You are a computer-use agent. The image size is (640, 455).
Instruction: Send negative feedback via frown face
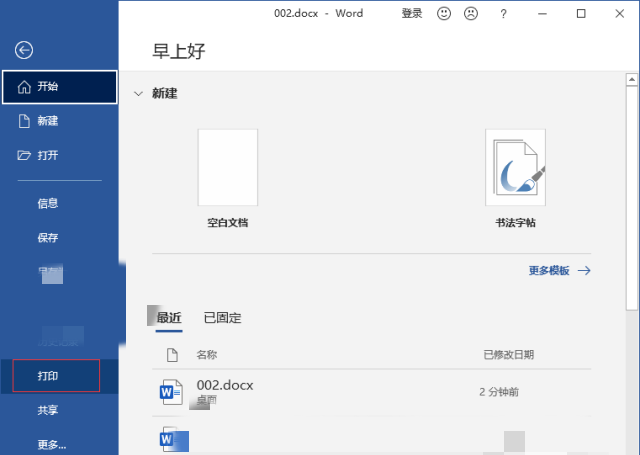pos(471,13)
